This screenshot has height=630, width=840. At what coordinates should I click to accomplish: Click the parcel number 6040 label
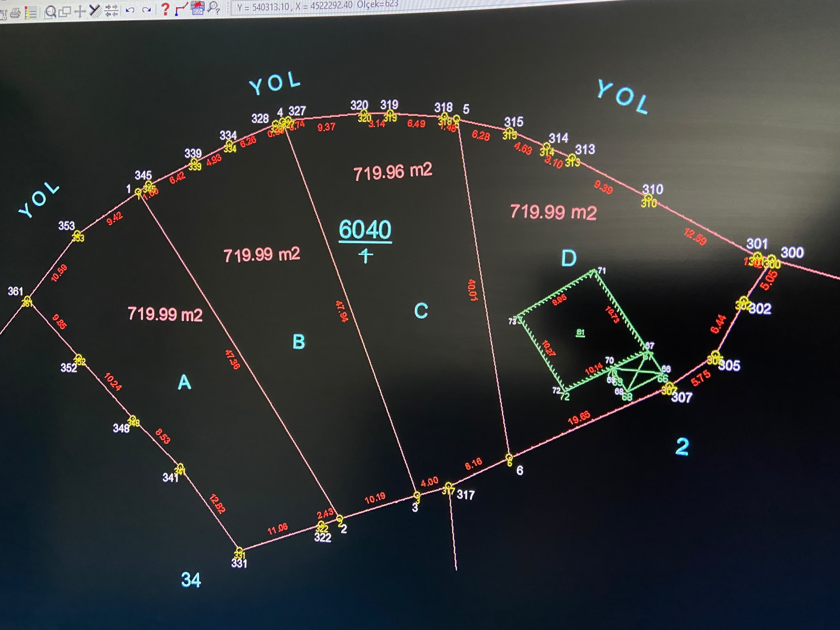365,230
